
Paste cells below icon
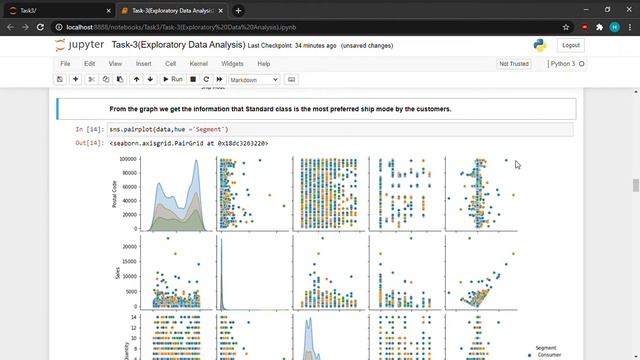tap(120, 79)
